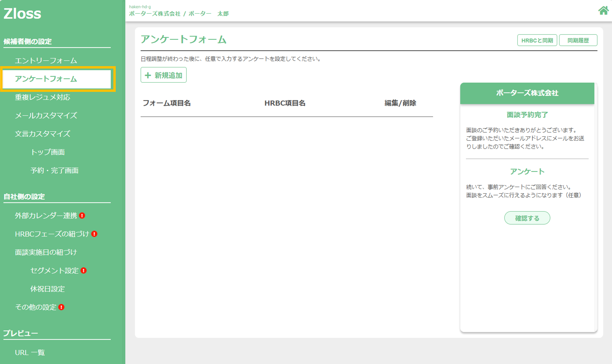Screen dimensions: 612x364
Task: Open the 同期履歴 sync history
Action: [578, 40]
